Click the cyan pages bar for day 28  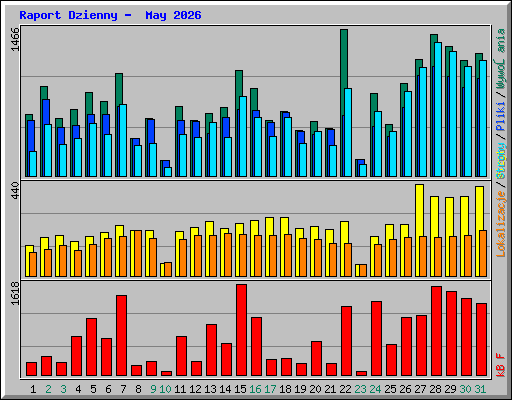tap(438, 109)
